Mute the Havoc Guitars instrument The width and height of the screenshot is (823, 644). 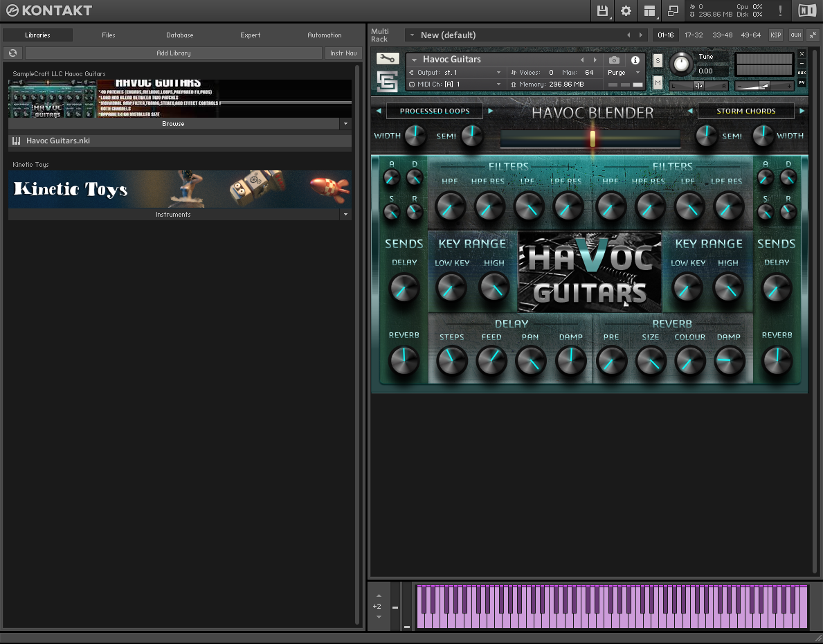[658, 83]
